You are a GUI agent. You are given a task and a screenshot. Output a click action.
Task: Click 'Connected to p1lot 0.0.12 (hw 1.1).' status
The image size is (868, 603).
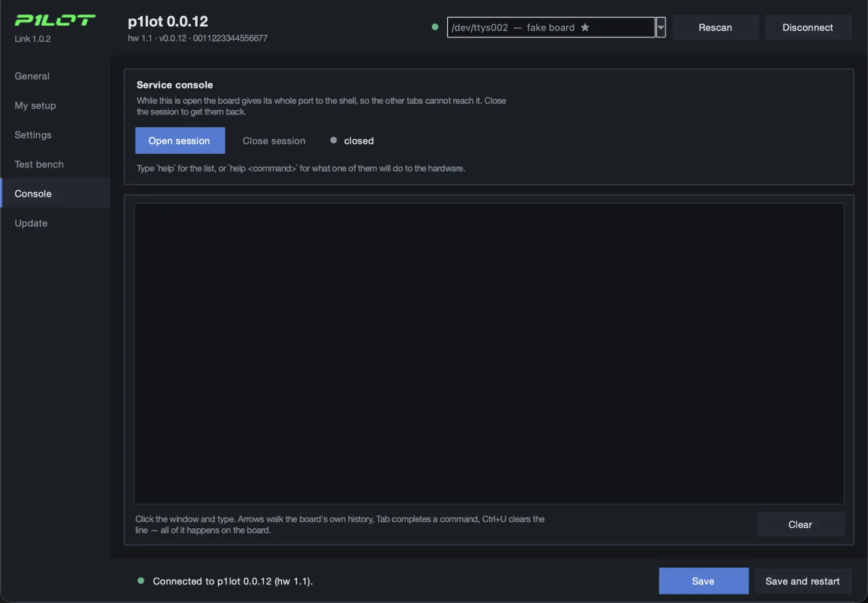click(233, 581)
